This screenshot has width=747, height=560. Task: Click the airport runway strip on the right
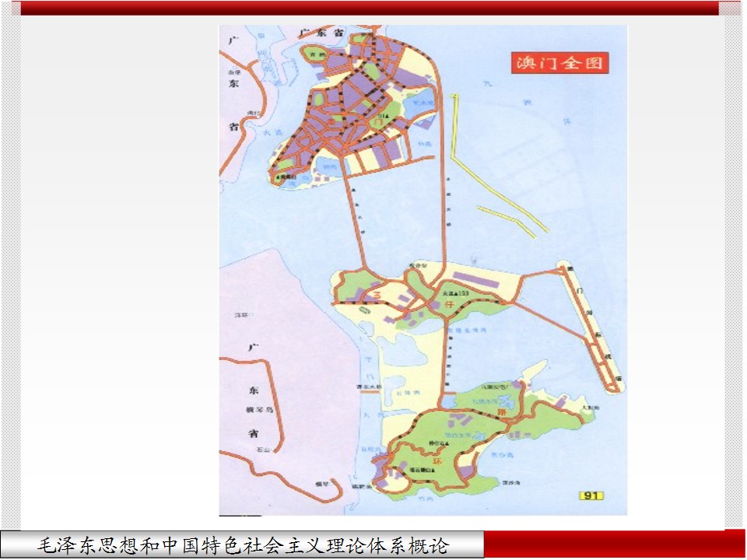pyautogui.click(x=594, y=331)
